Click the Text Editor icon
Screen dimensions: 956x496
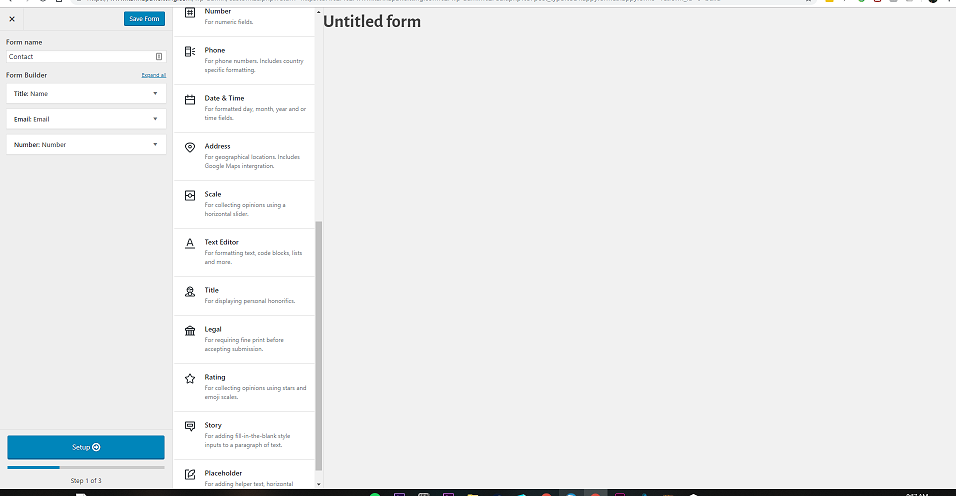pyautogui.click(x=190, y=244)
